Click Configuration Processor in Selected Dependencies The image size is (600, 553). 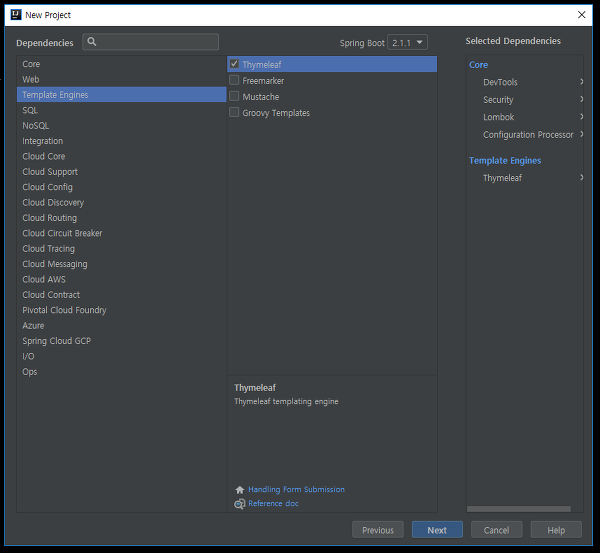[x=528, y=135]
